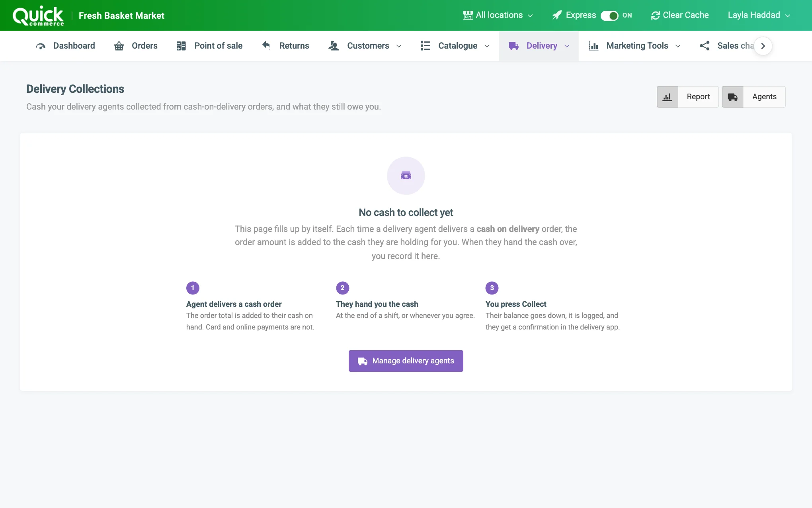Click the Quick commerce logo
The height and width of the screenshot is (508, 812).
pyautogui.click(x=38, y=16)
